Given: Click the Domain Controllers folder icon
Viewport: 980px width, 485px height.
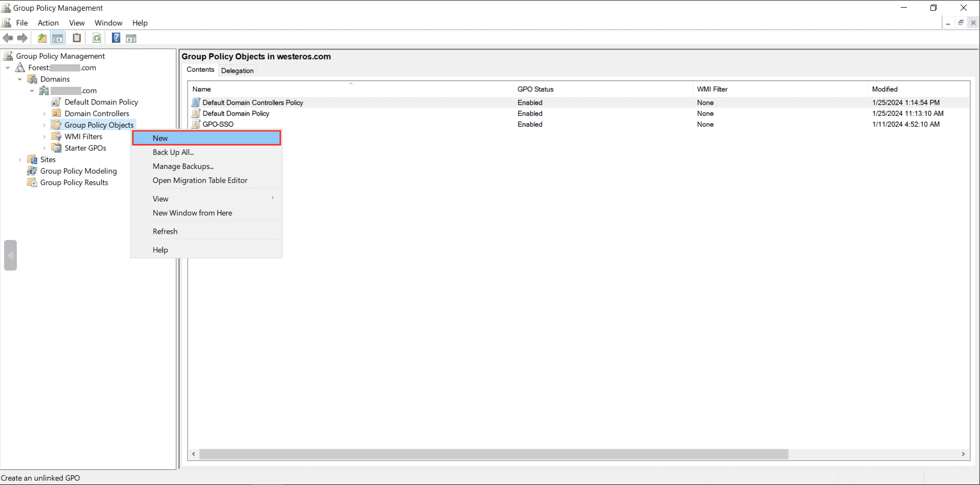Looking at the screenshot, I should 56,113.
